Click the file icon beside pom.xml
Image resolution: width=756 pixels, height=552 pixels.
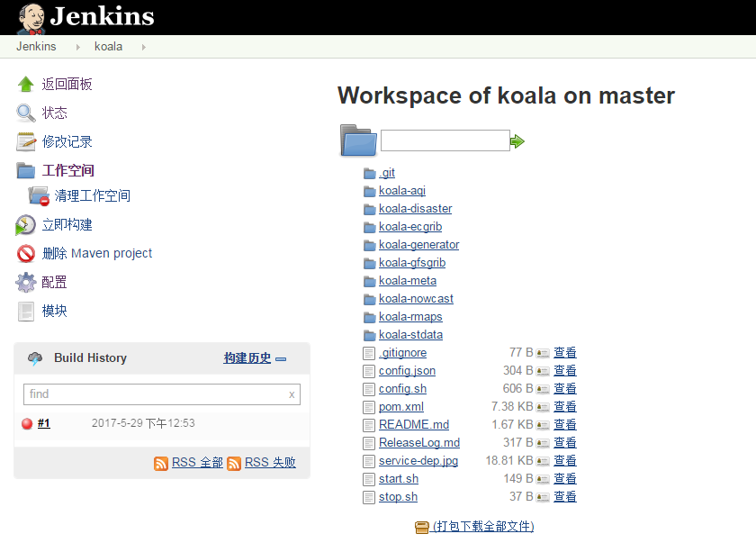tap(369, 407)
